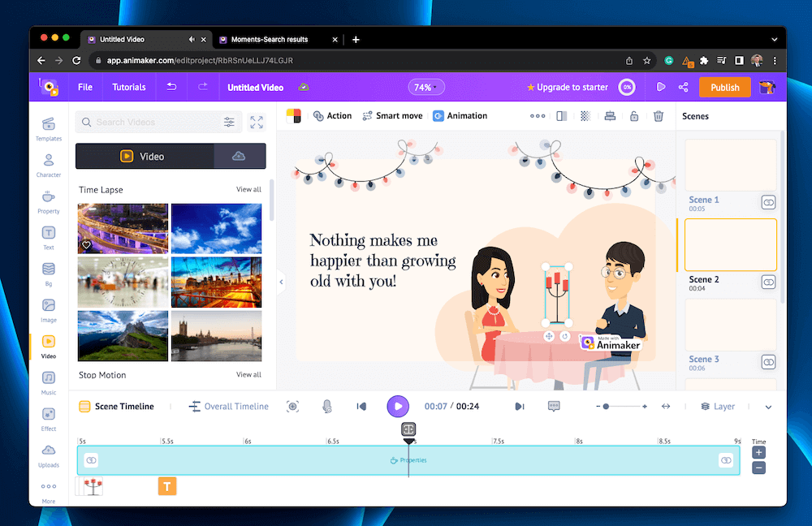Screen dimensions: 812x526
Task: Open the Music library
Action: (x=49, y=382)
